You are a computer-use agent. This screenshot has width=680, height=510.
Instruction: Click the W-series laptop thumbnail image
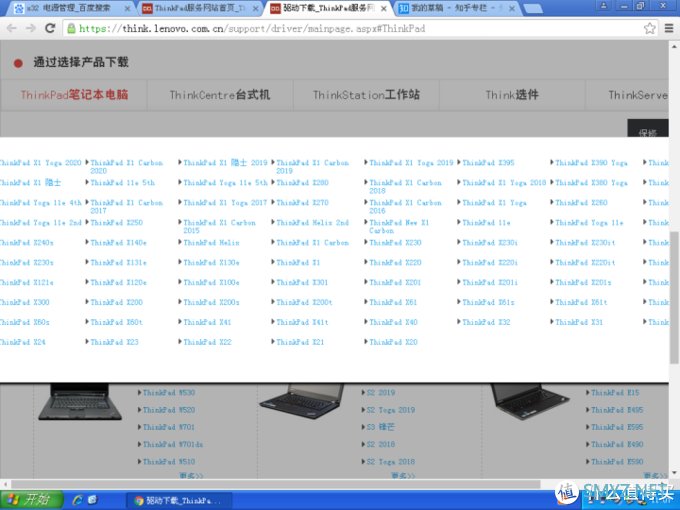click(80, 402)
